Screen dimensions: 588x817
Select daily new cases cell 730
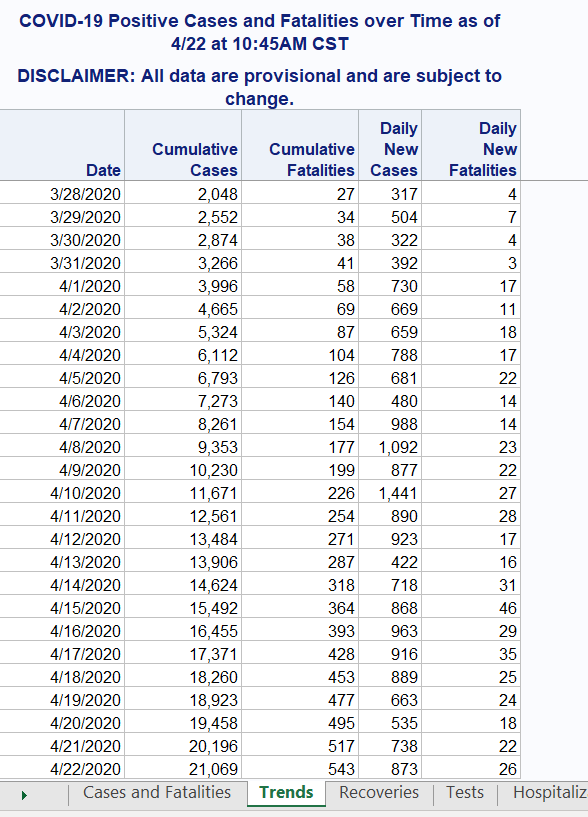pyautogui.click(x=390, y=286)
